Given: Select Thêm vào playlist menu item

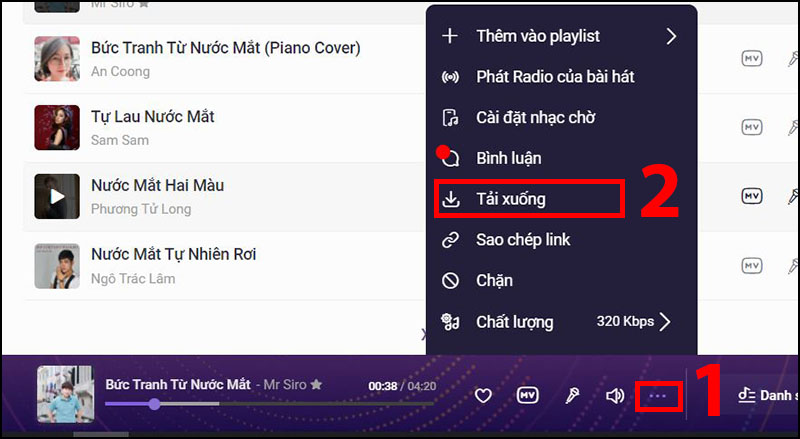Looking at the screenshot, I should click(x=561, y=36).
